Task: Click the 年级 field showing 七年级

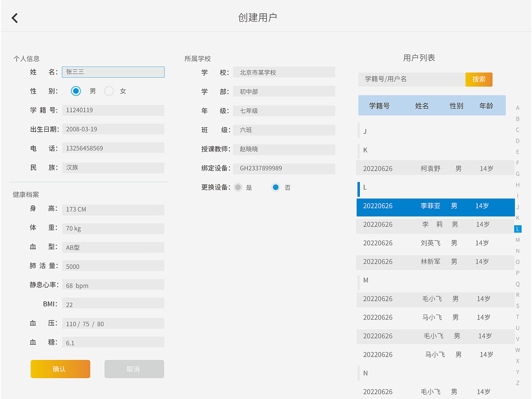Action: [284, 111]
